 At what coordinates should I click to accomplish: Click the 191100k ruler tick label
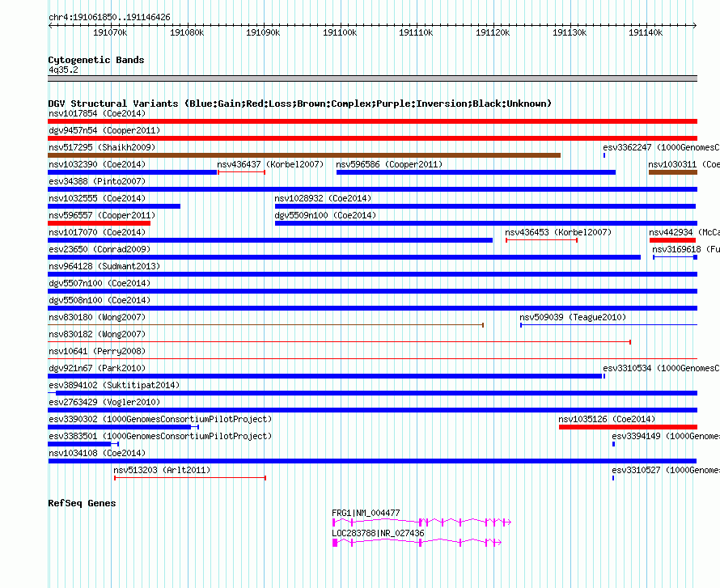tap(340, 32)
